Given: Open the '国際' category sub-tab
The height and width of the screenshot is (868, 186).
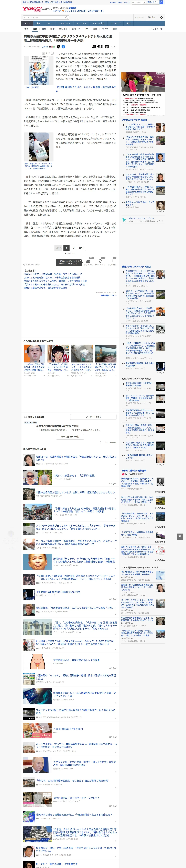Looking at the screenshot, I should click(x=44, y=29).
